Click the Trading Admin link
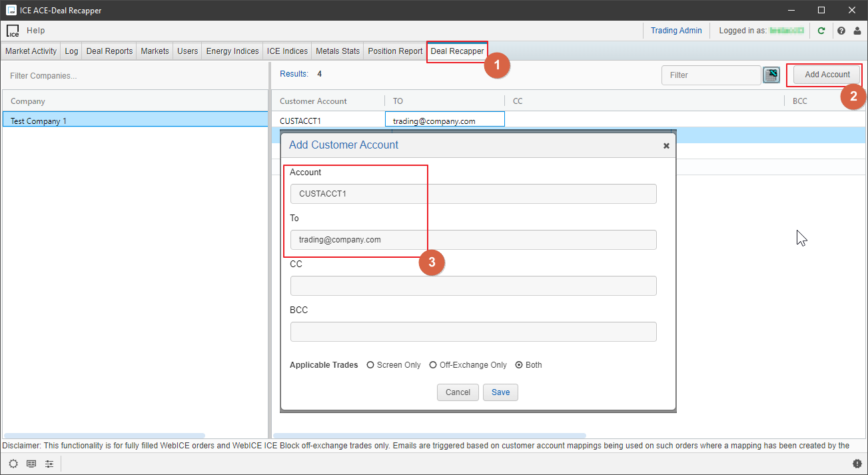 676,31
